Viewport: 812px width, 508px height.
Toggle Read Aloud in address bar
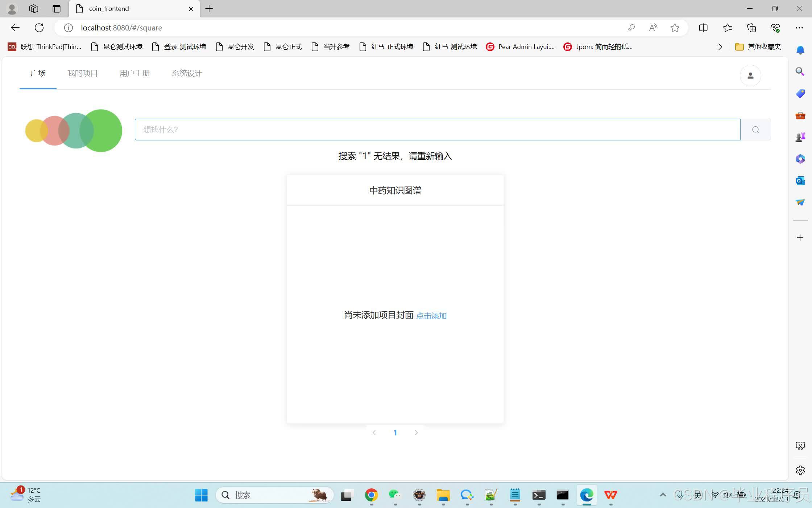tap(653, 28)
